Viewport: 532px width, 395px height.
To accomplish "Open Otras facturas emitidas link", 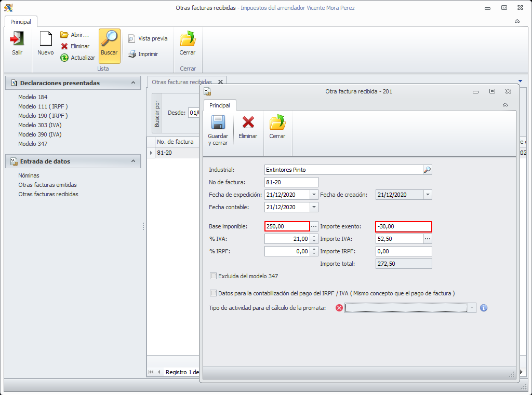I will [x=47, y=185].
